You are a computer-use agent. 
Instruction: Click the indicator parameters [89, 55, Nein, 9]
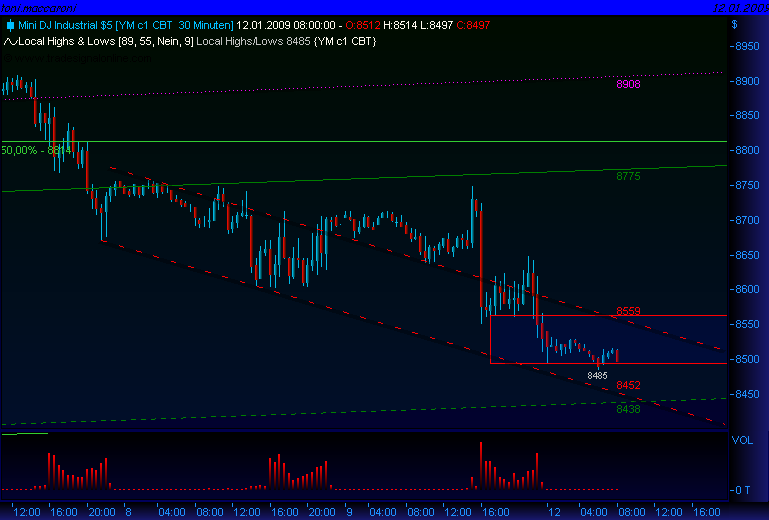pyautogui.click(x=156, y=42)
